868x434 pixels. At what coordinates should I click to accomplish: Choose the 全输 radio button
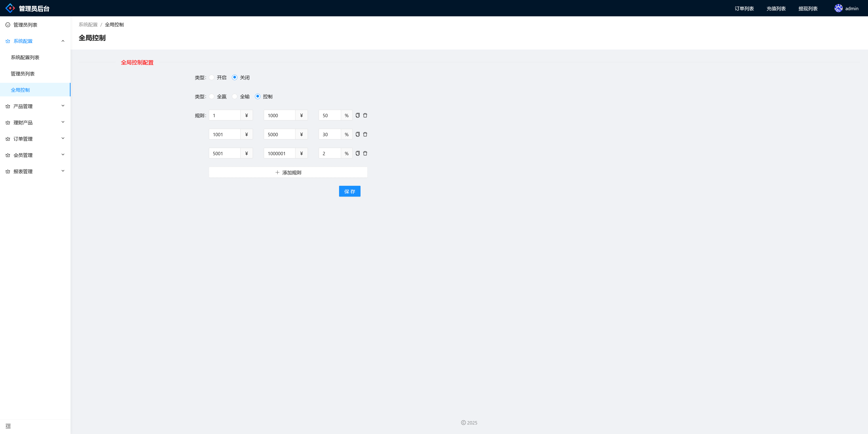tap(235, 96)
